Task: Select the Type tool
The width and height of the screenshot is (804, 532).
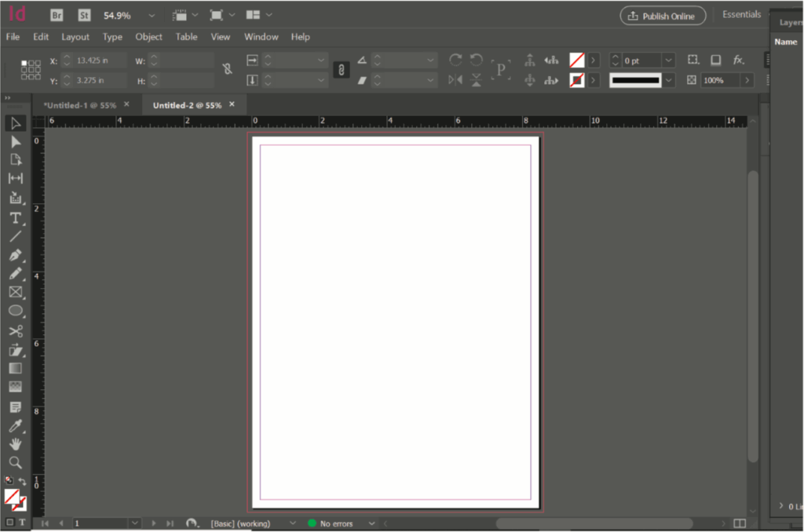Action: [x=16, y=218]
